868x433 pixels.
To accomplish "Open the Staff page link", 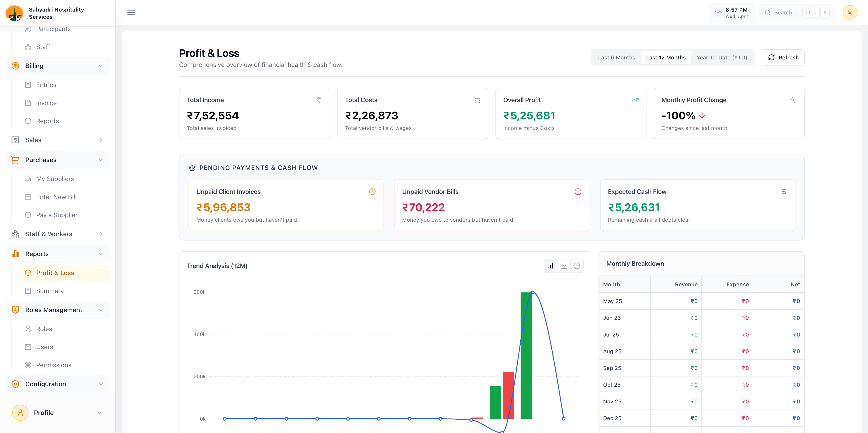I will tap(64, 47).
